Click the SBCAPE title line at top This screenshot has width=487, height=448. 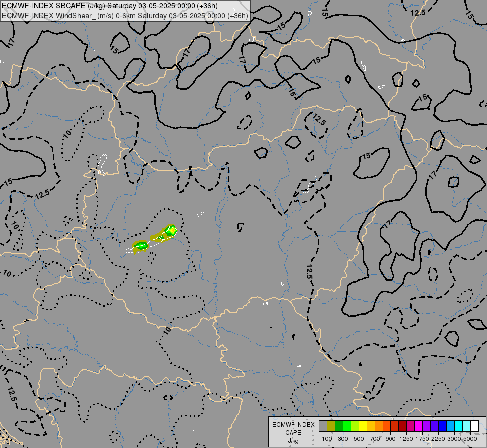(110, 6)
